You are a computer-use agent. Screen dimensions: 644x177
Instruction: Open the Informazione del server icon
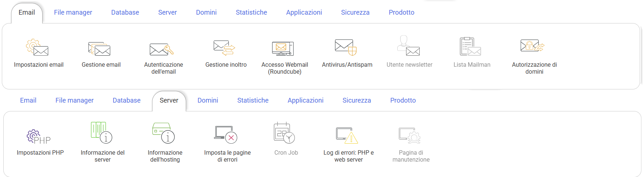(x=102, y=133)
